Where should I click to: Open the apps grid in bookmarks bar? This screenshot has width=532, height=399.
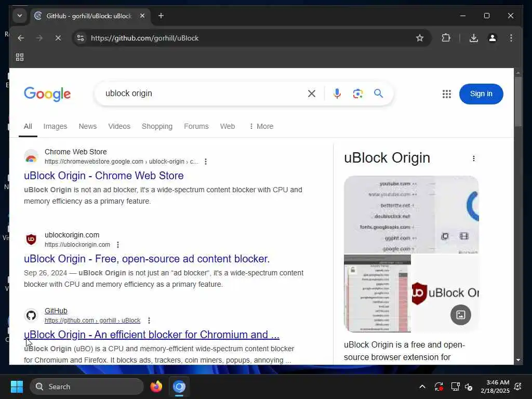20,57
